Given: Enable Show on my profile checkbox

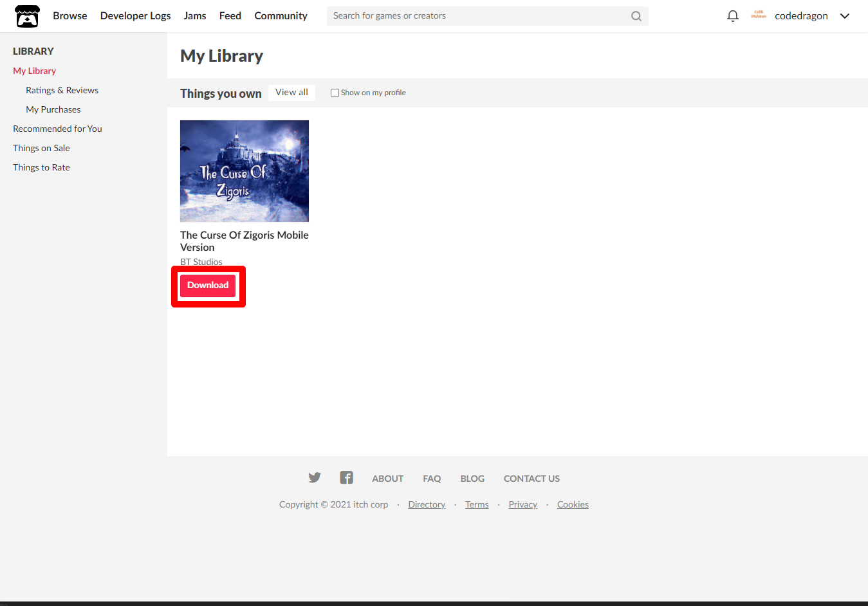Looking at the screenshot, I should [335, 93].
